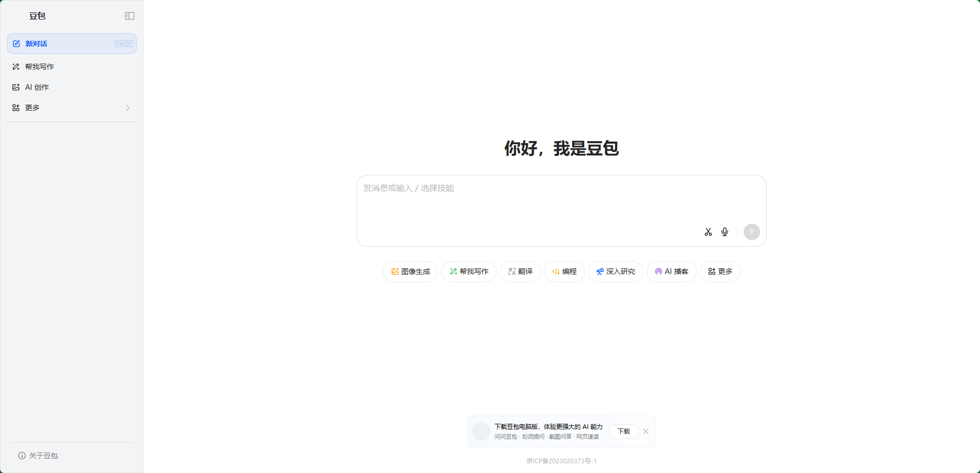Open 帮我写作 in the sidebar
980x473 pixels.
click(39, 67)
